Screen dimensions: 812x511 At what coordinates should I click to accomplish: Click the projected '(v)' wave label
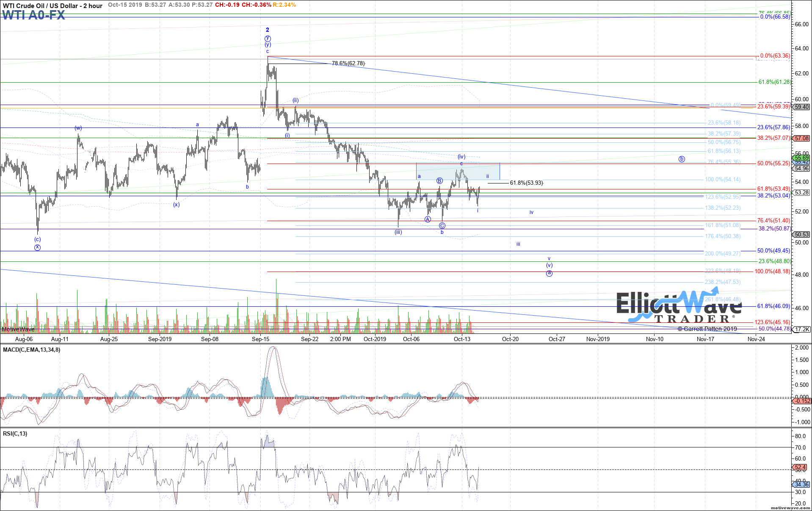pyautogui.click(x=549, y=265)
